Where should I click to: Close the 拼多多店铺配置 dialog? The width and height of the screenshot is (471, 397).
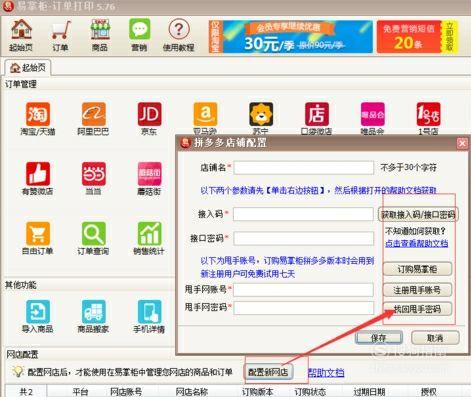pyautogui.click(x=462, y=143)
